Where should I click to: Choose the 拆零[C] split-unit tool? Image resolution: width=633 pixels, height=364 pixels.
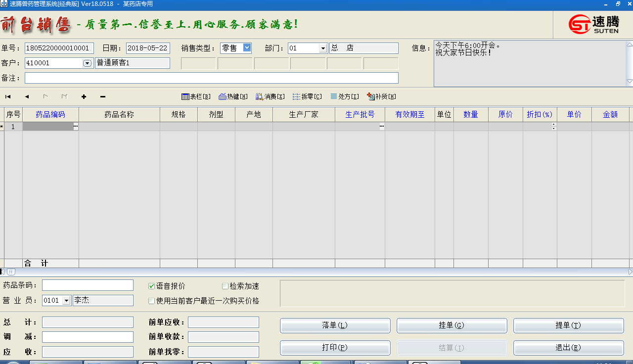point(307,97)
